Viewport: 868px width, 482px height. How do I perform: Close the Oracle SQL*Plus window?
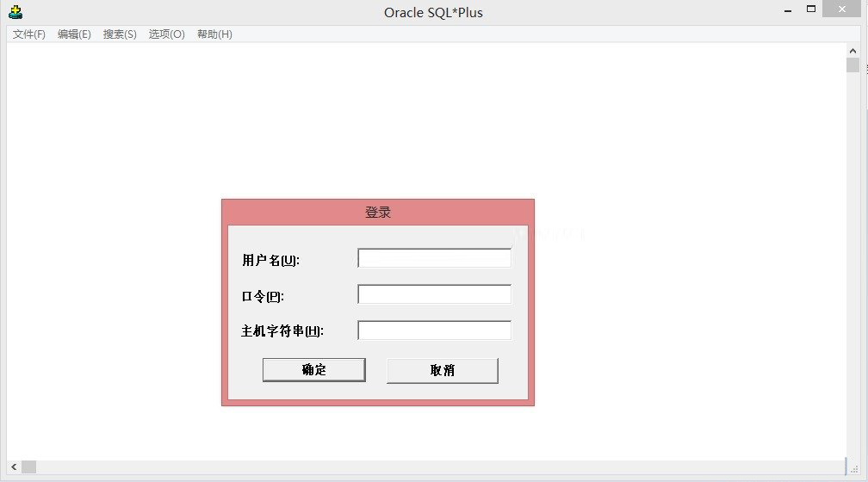(x=842, y=9)
